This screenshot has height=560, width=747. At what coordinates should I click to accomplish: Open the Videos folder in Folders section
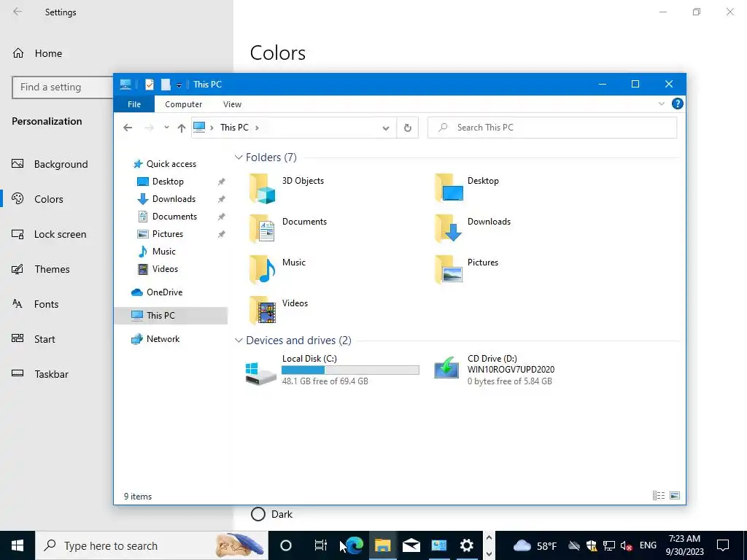tap(278, 311)
